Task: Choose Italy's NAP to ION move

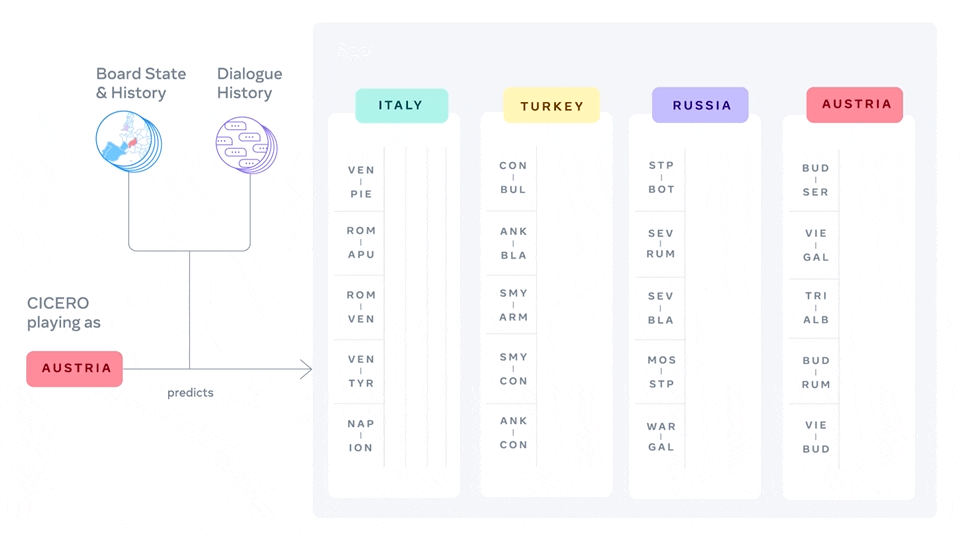Action: point(361,435)
